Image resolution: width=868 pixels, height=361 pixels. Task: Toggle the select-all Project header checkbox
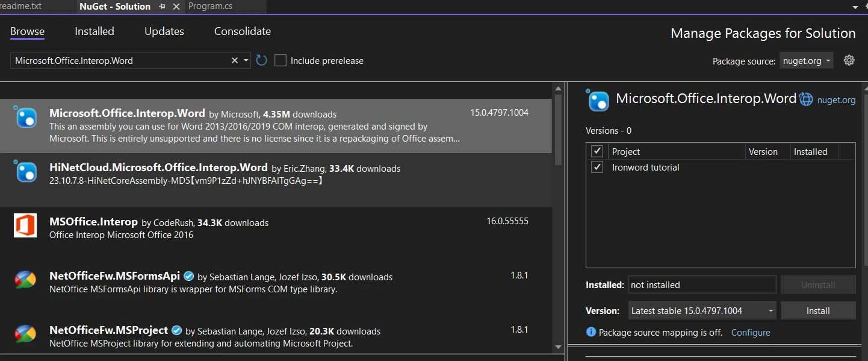[597, 151]
